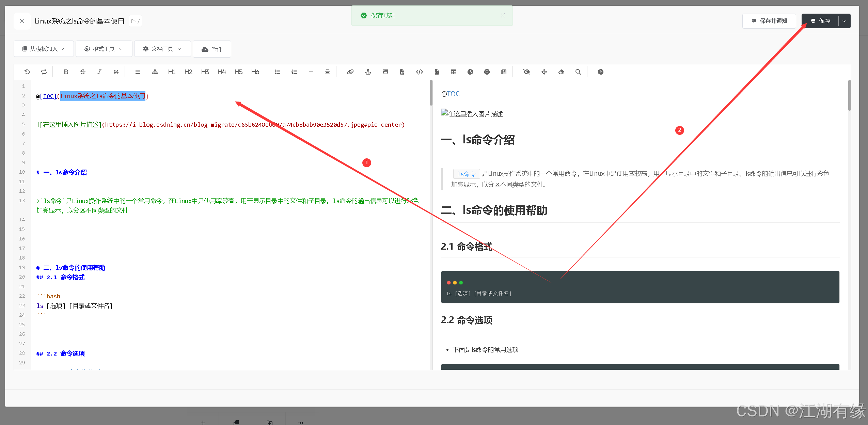Toggle bold formatting in the toolbar

click(x=66, y=72)
